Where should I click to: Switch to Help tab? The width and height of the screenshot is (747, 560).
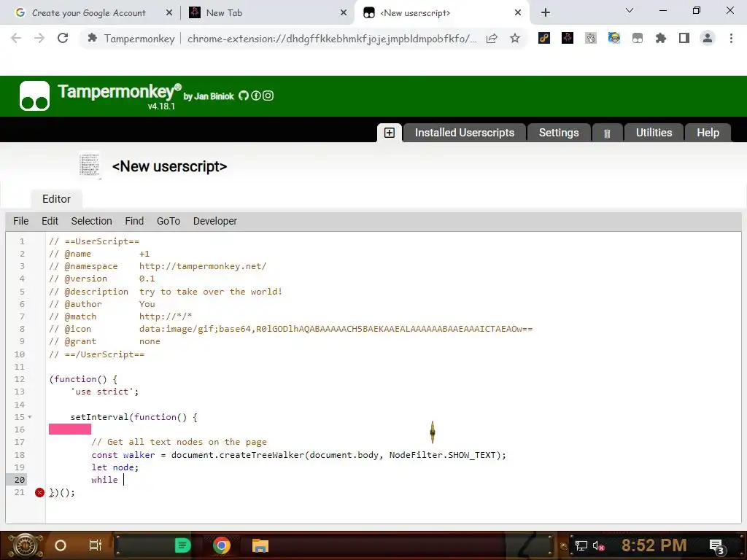click(708, 133)
